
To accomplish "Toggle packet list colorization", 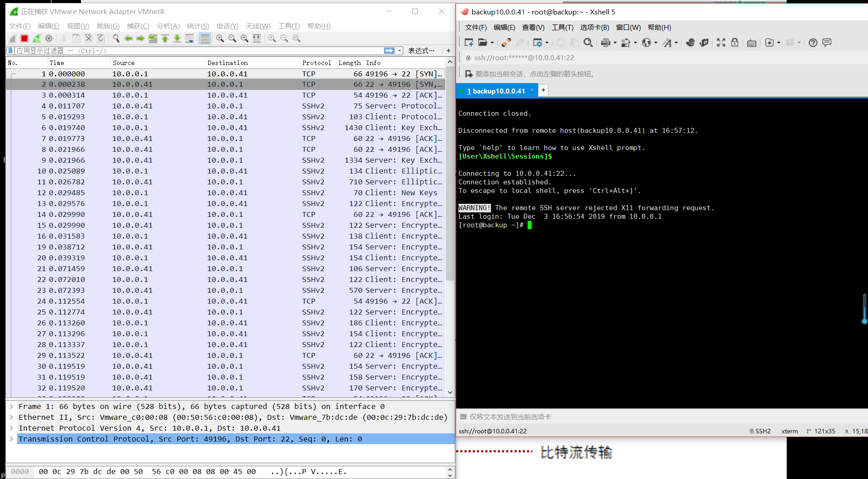I will (205, 38).
